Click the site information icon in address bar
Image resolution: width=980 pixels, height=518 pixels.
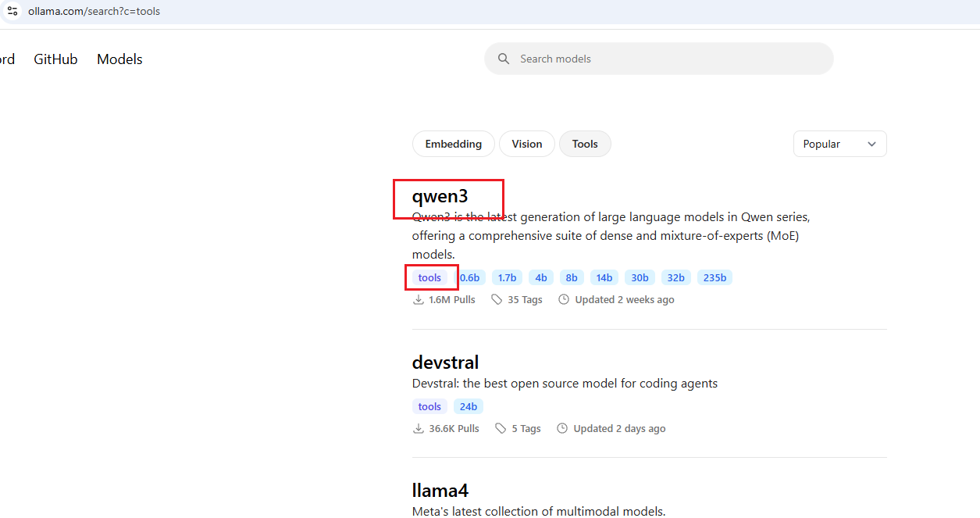coord(12,11)
